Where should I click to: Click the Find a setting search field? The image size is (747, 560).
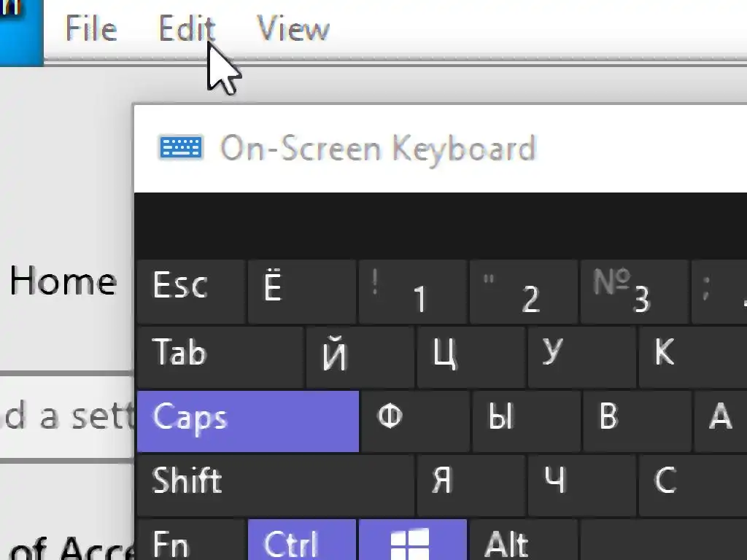66,416
